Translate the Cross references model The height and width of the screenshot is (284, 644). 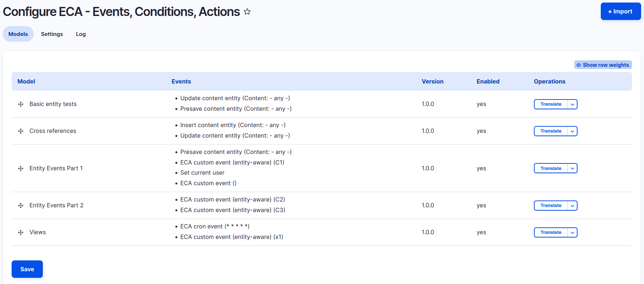point(551,131)
